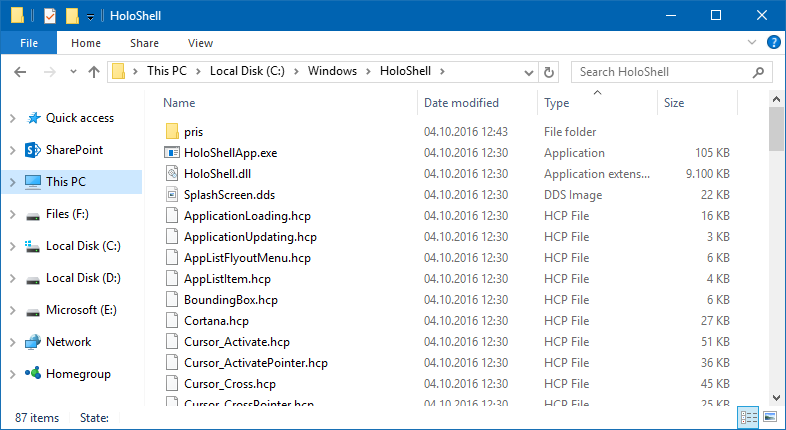This screenshot has width=786, height=430.
Task: Open the File menu
Action: [x=29, y=43]
